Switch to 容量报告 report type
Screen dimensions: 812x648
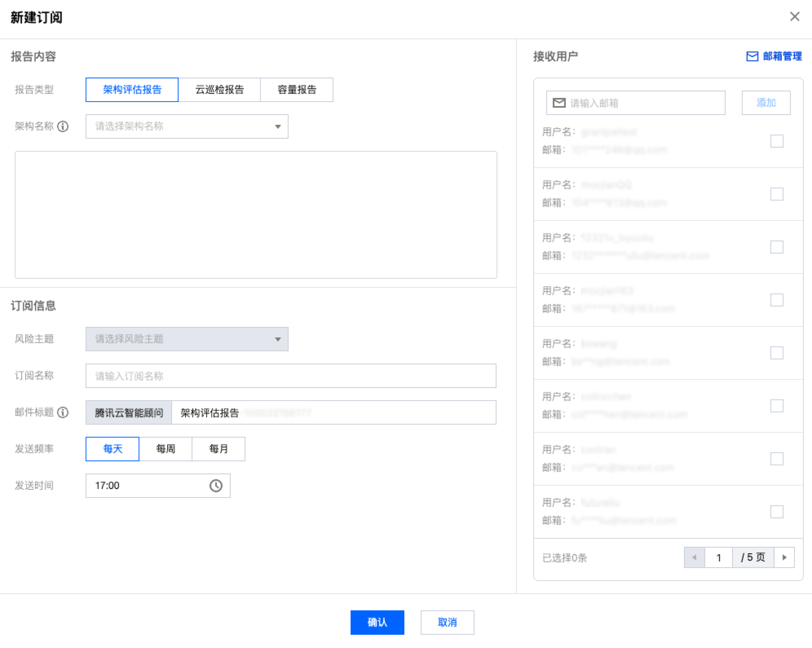pyautogui.click(x=297, y=90)
